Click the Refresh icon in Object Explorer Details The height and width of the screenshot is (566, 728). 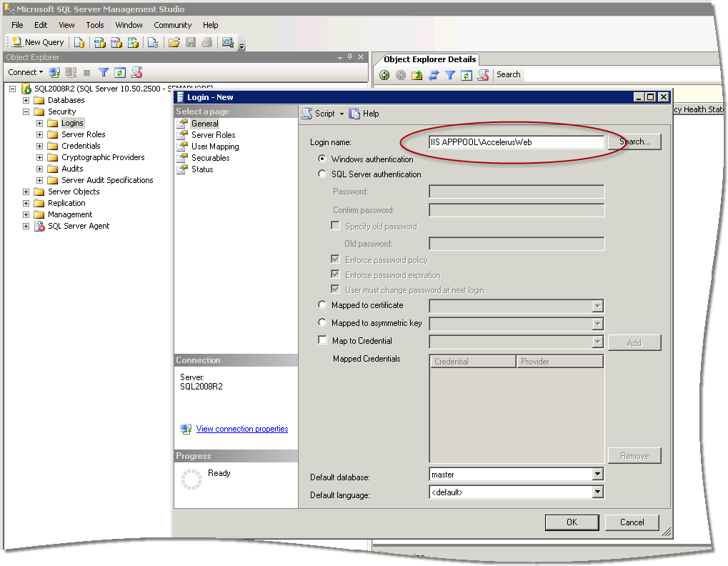(467, 75)
